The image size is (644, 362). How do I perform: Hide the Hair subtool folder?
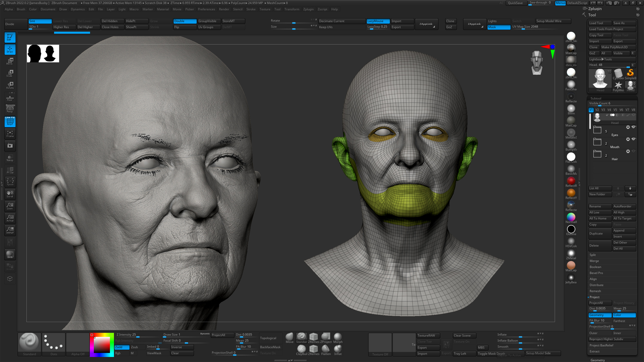click(634, 151)
